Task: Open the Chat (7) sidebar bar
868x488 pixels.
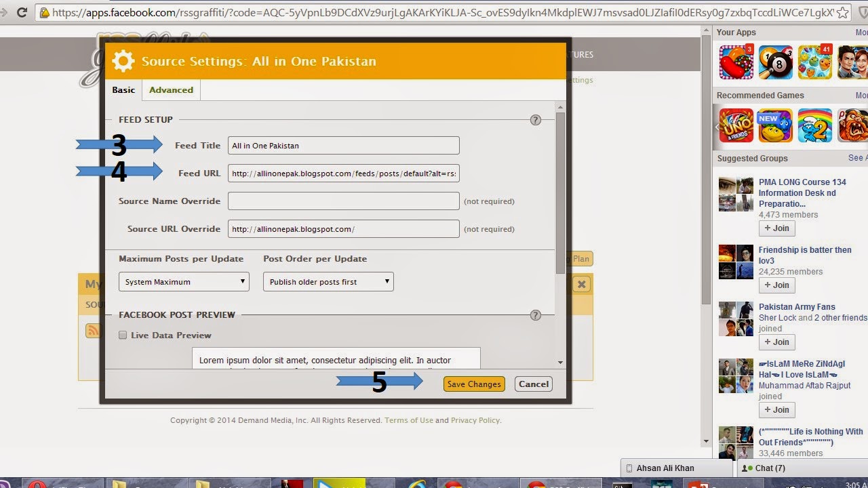Action: click(x=802, y=468)
